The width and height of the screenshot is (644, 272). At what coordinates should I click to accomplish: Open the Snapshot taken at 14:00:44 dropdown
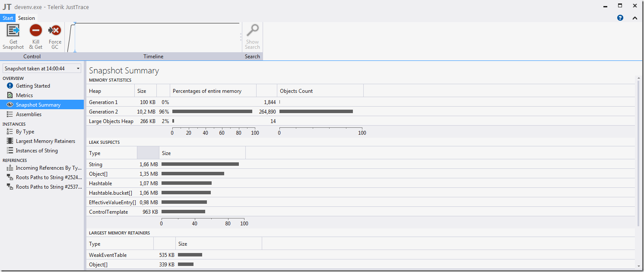click(x=42, y=69)
